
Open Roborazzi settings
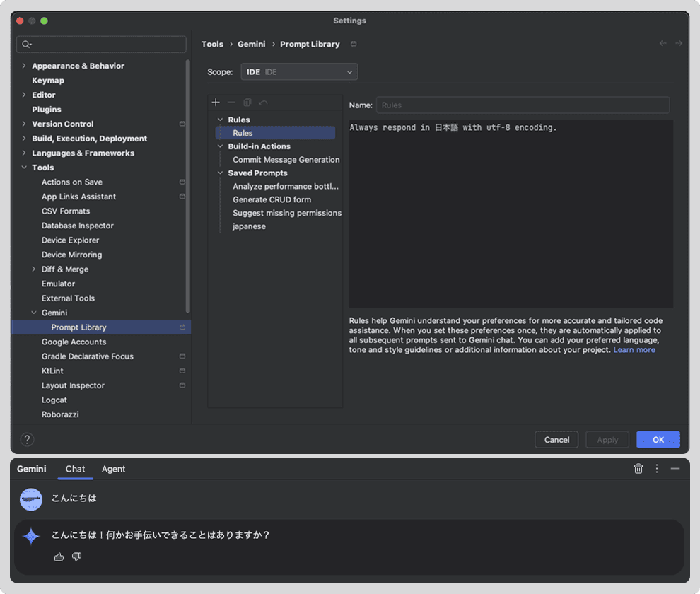(60, 414)
